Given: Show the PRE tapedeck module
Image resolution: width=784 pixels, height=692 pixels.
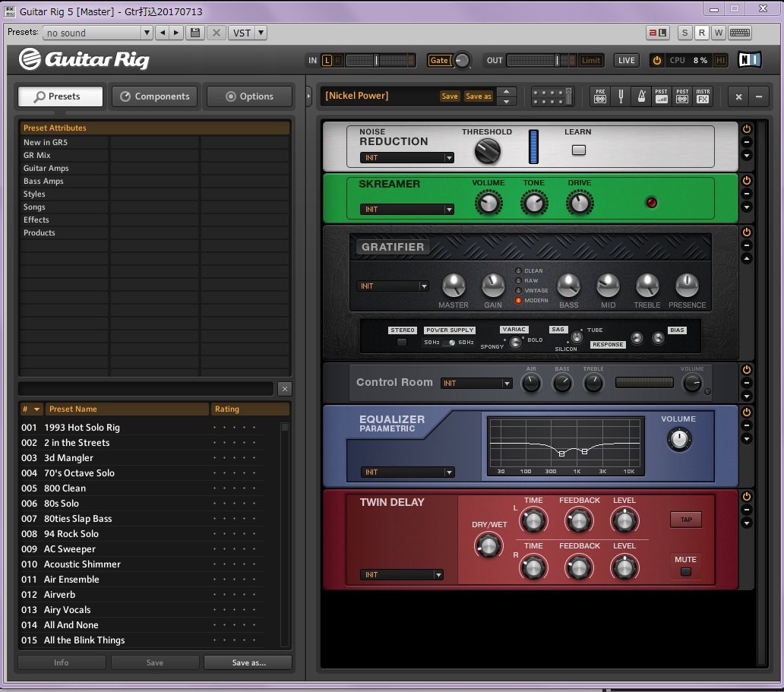Looking at the screenshot, I should (600, 96).
